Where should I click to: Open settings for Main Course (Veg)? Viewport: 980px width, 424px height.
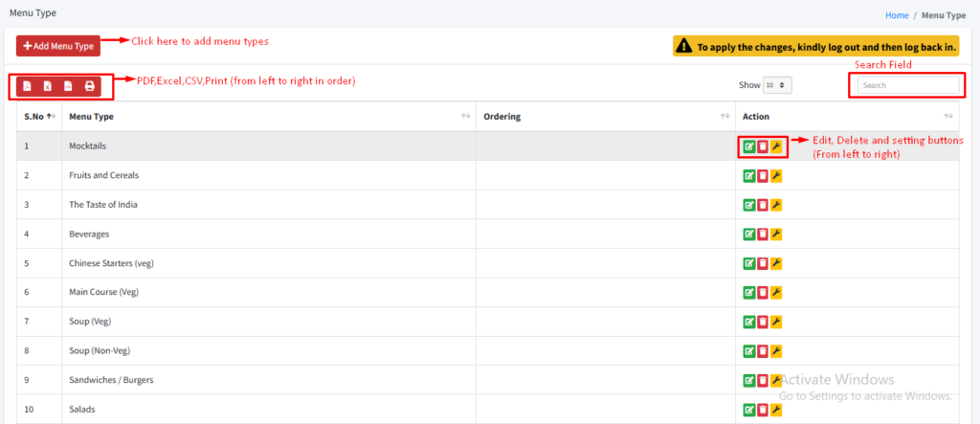[776, 293]
